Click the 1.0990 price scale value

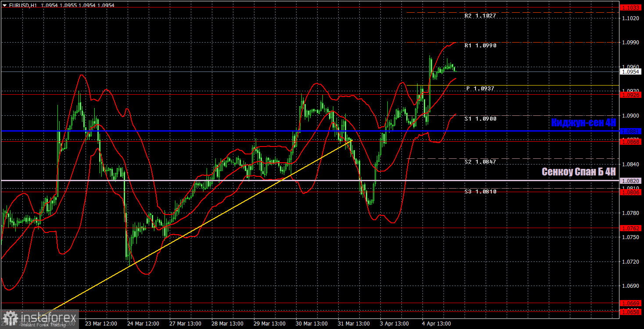pyautogui.click(x=630, y=43)
